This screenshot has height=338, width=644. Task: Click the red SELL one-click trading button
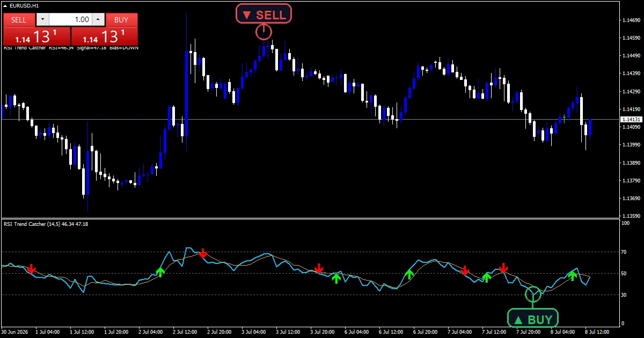(19, 20)
